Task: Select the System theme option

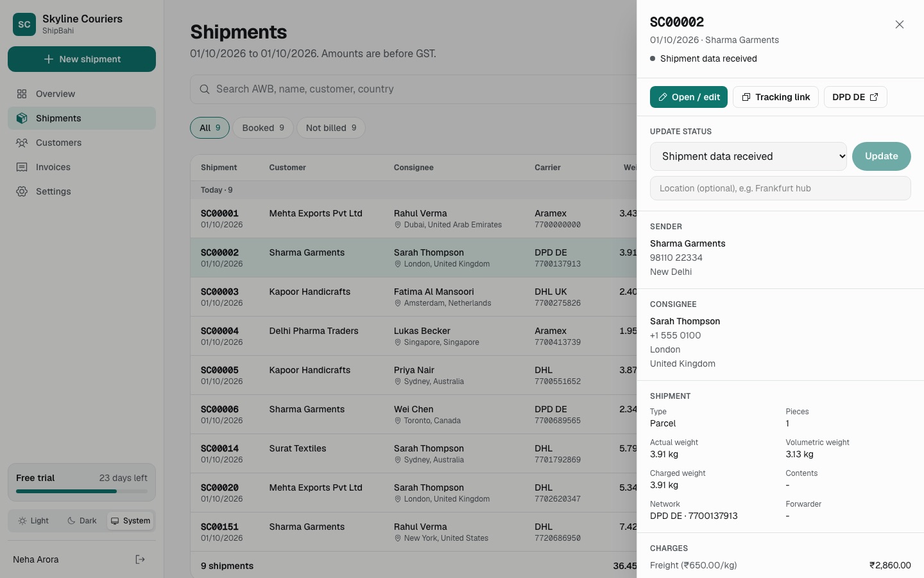Action: (130, 521)
